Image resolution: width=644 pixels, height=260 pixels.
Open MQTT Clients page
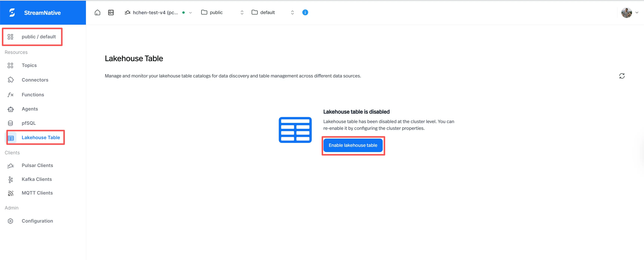(37, 193)
